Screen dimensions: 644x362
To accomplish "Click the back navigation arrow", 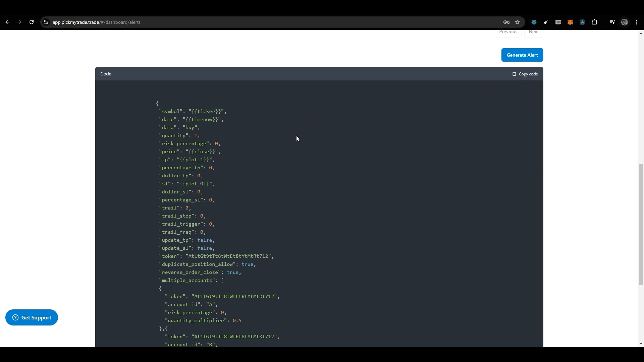I will [x=7, y=22].
